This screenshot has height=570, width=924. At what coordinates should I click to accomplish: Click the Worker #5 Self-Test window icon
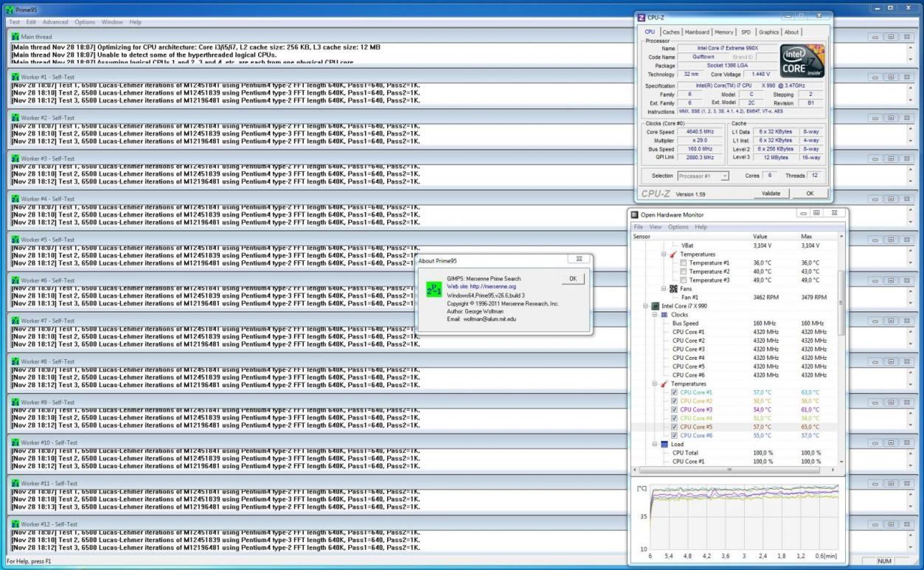pos(15,240)
